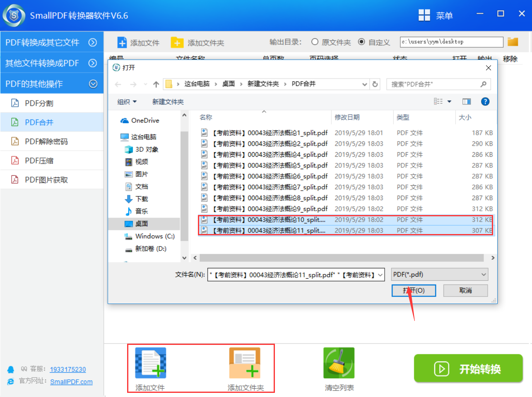Select 这台电脑 in navigation pane
This screenshot has height=397, width=532.
[x=138, y=137]
